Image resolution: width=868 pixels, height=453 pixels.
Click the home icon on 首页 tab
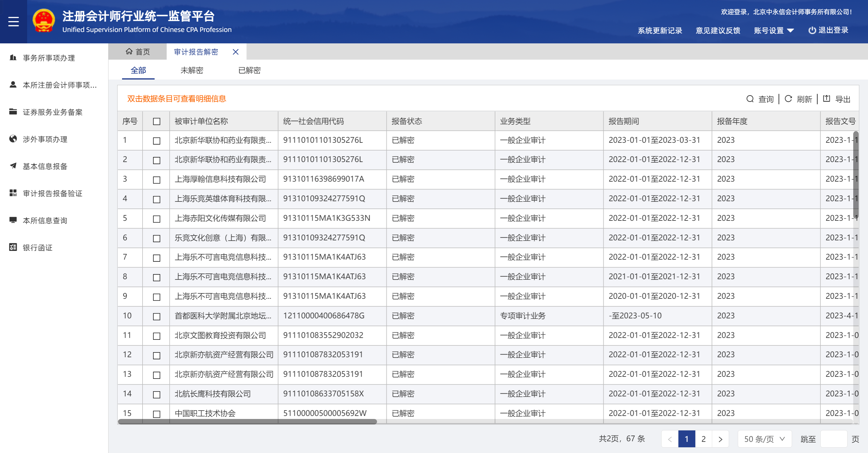[x=129, y=52]
